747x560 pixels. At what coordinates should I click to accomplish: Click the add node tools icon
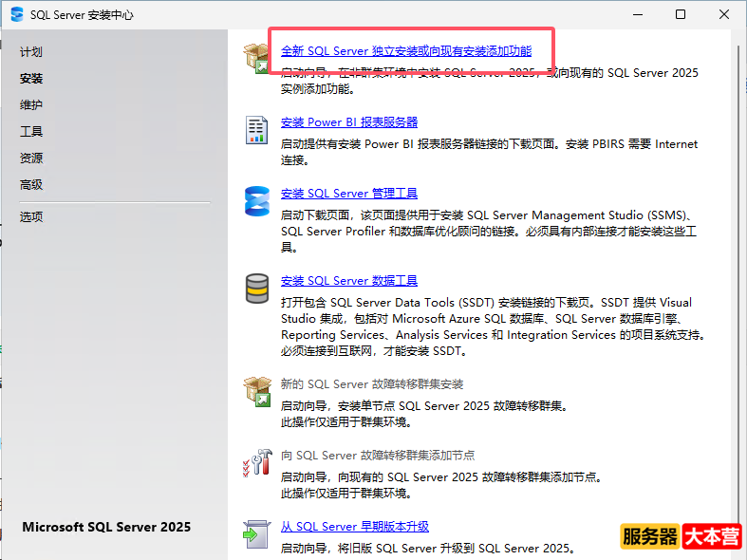coord(257,463)
